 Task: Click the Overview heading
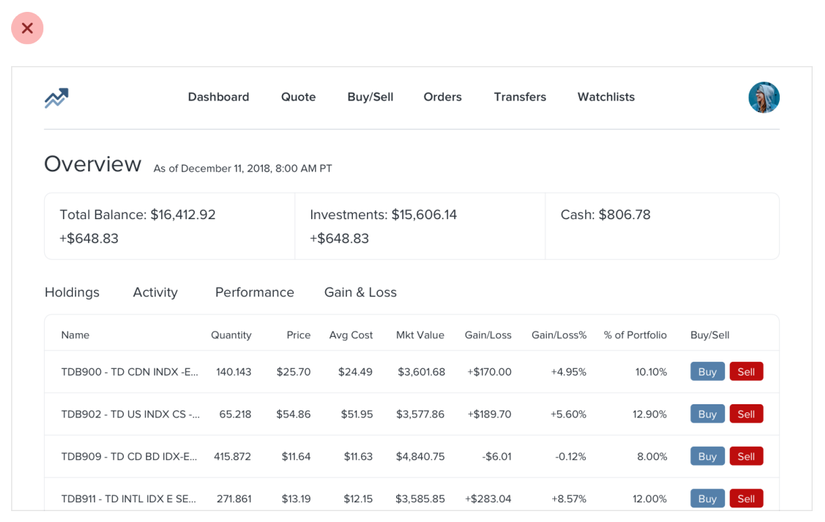coord(93,164)
